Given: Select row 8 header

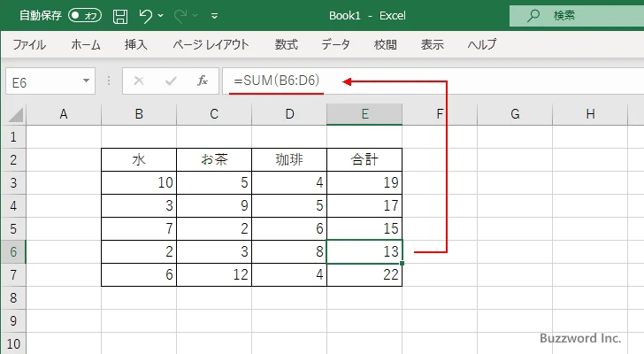Looking at the screenshot, I should click(x=13, y=297).
